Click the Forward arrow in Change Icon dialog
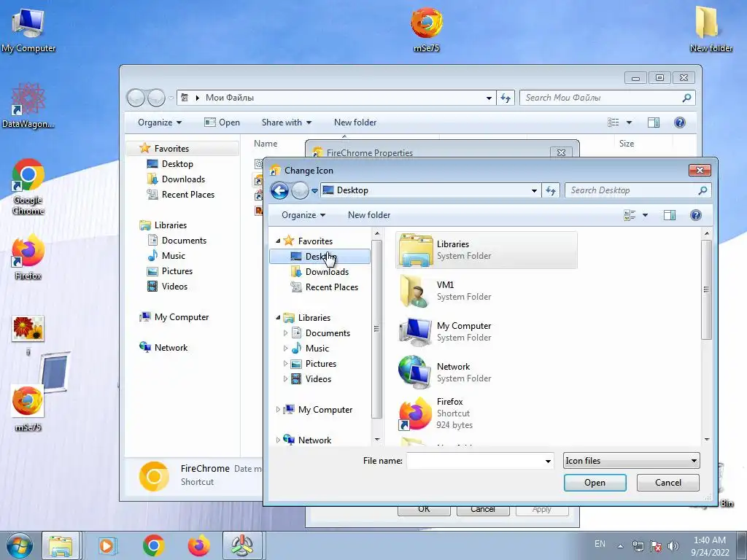The width and height of the screenshot is (747, 560). click(300, 190)
